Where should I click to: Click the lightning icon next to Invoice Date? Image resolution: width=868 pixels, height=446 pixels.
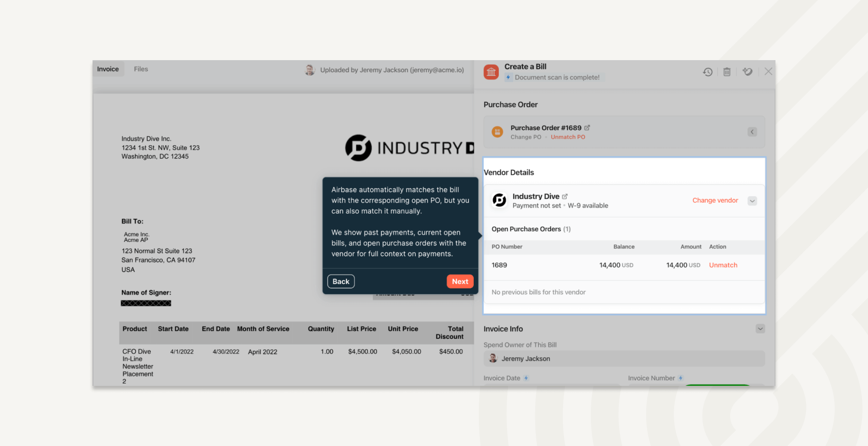click(526, 378)
